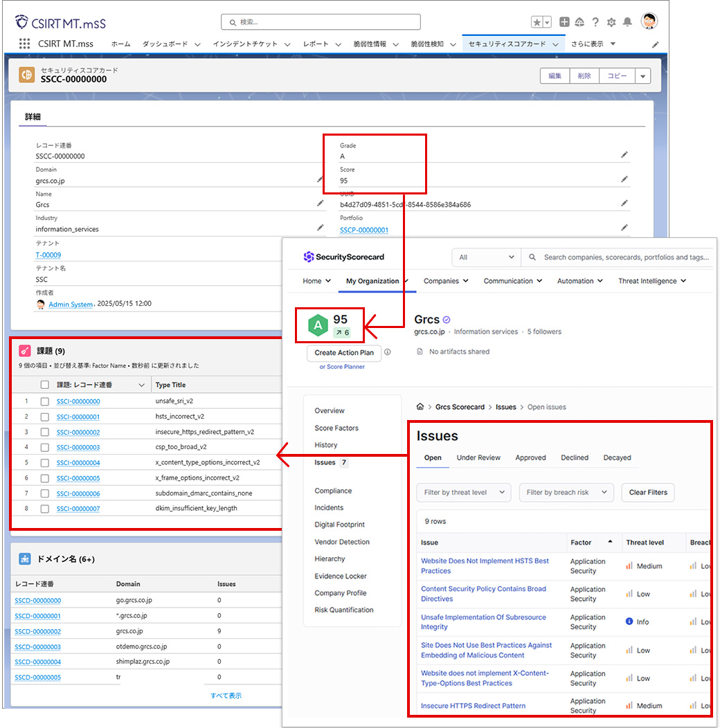This screenshot has height=728, width=720.
Task: Open the Companies menu
Action: coord(446,281)
